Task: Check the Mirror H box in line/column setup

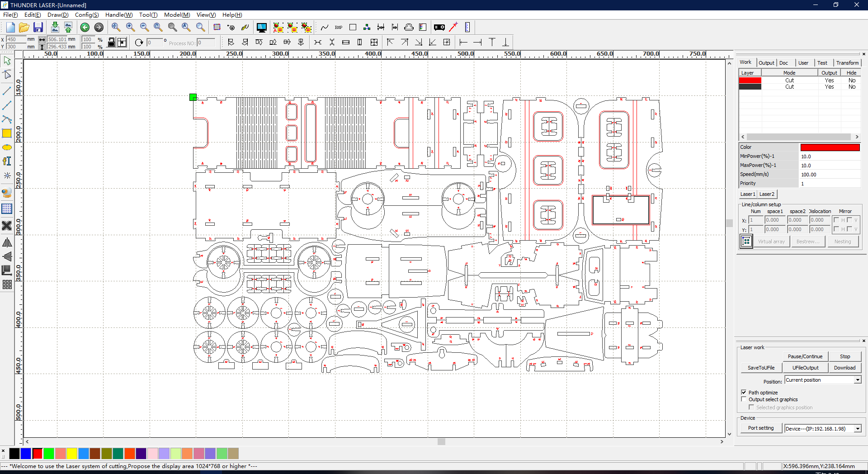Action: pyautogui.click(x=836, y=220)
